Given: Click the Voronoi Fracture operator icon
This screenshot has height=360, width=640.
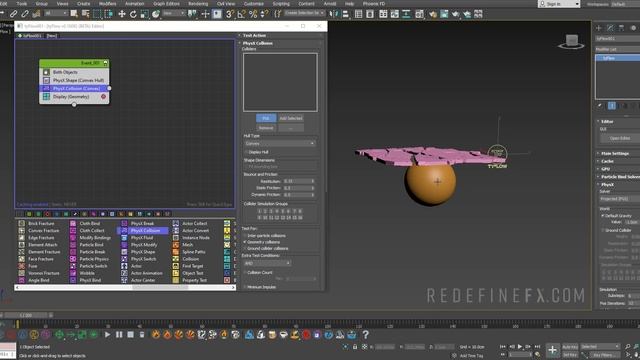Looking at the screenshot, I should click(x=22, y=273).
